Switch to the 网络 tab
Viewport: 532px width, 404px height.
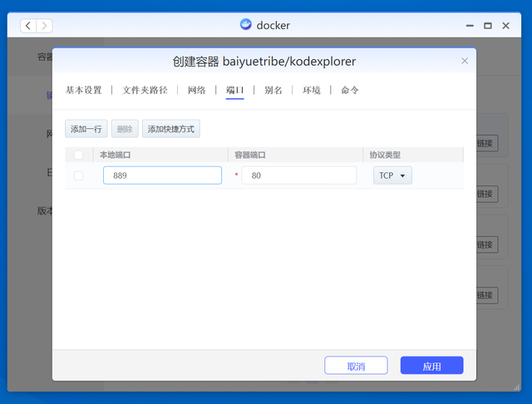tap(197, 91)
